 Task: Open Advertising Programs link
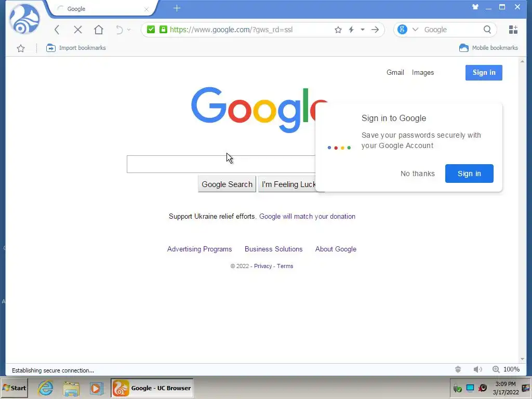(199, 249)
